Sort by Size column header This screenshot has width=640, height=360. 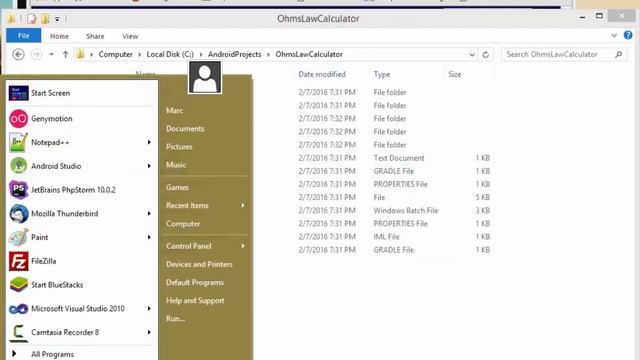[455, 74]
